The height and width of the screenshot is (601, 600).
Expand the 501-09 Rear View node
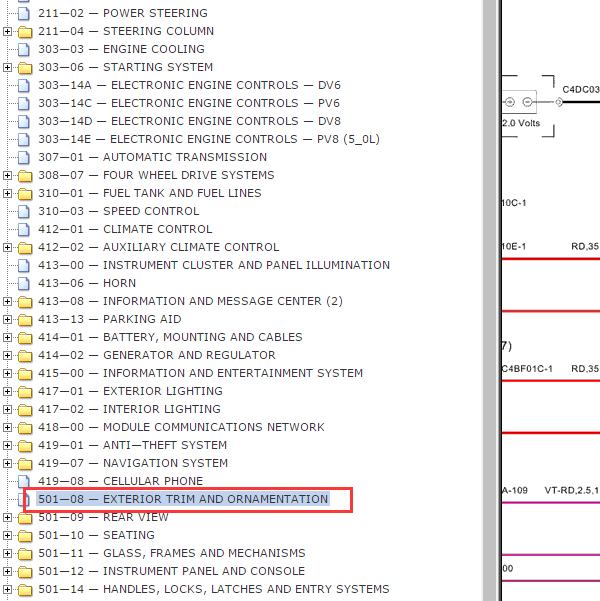click(x=7, y=518)
